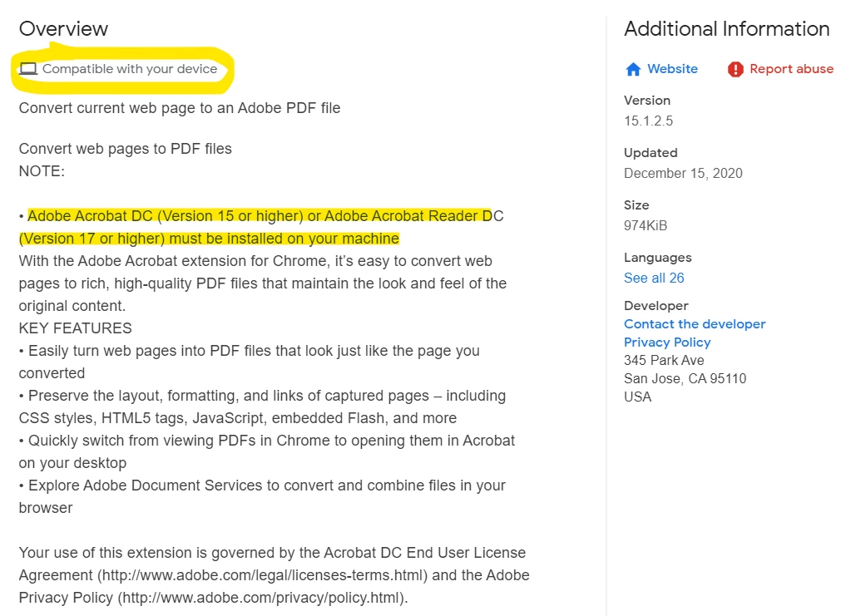Click the adobe.com/privacy/policy.html URL text
The width and height of the screenshot is (846, 616).
click(260, 599)
